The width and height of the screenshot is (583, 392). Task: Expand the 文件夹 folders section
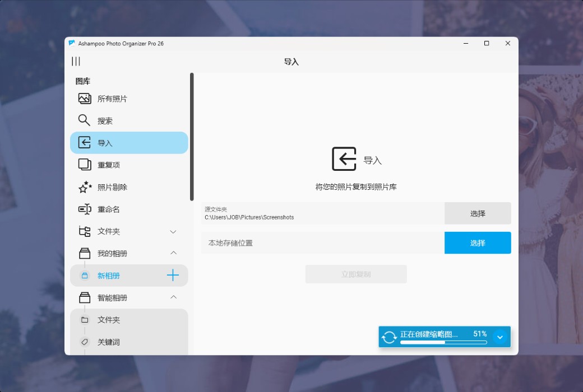point(173,231)
